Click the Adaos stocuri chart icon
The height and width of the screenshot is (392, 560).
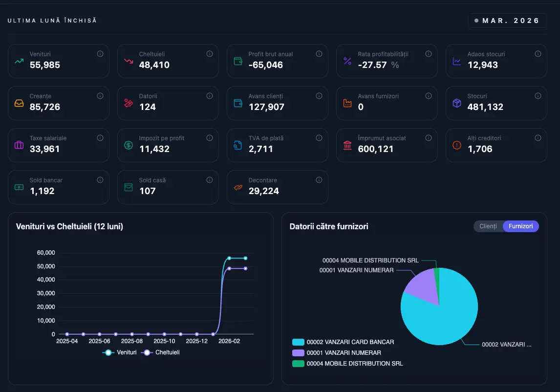click(x=457, y=61)
